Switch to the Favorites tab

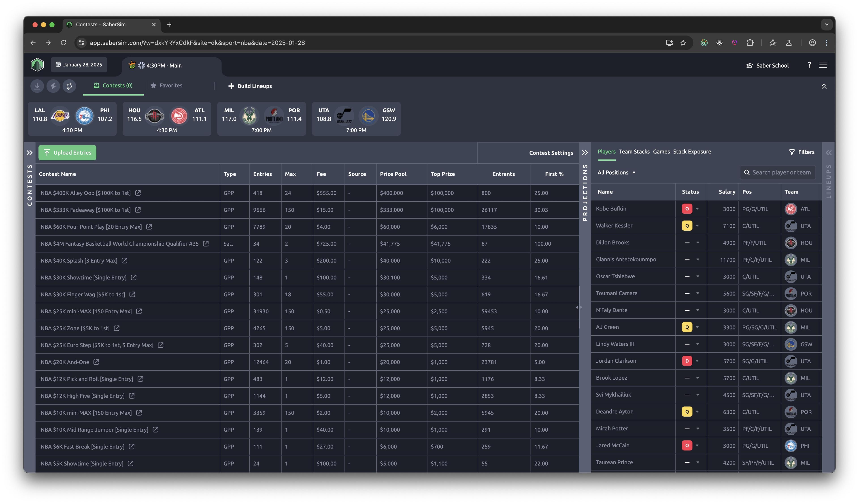pos(166,85)
